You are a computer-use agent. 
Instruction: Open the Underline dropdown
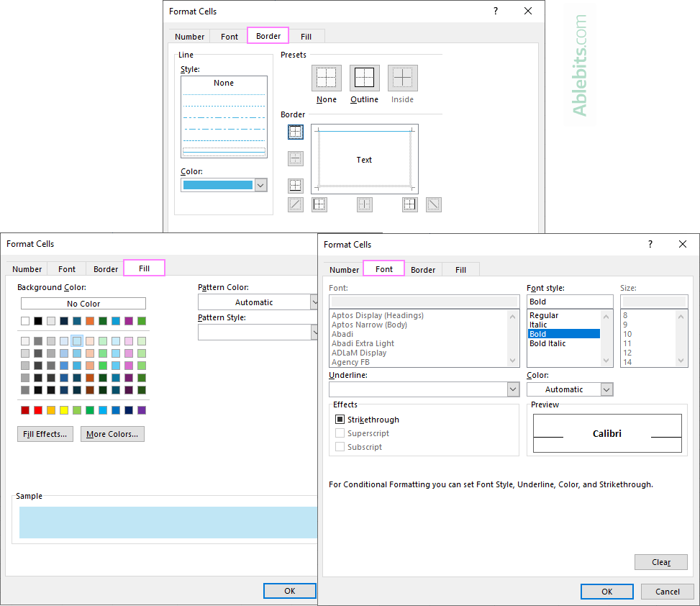[513, 389]
